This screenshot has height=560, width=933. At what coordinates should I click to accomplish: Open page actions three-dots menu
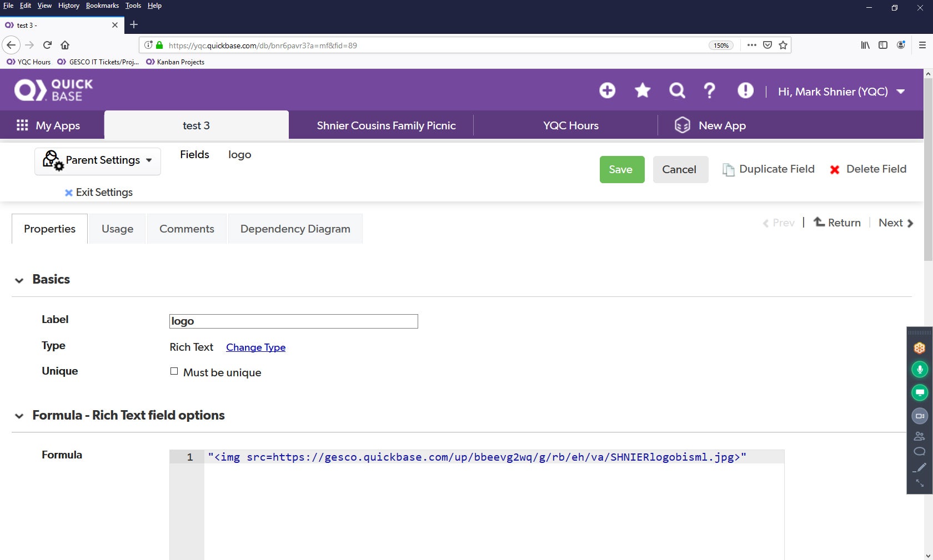pyautogui.click(x=752, y=45)
